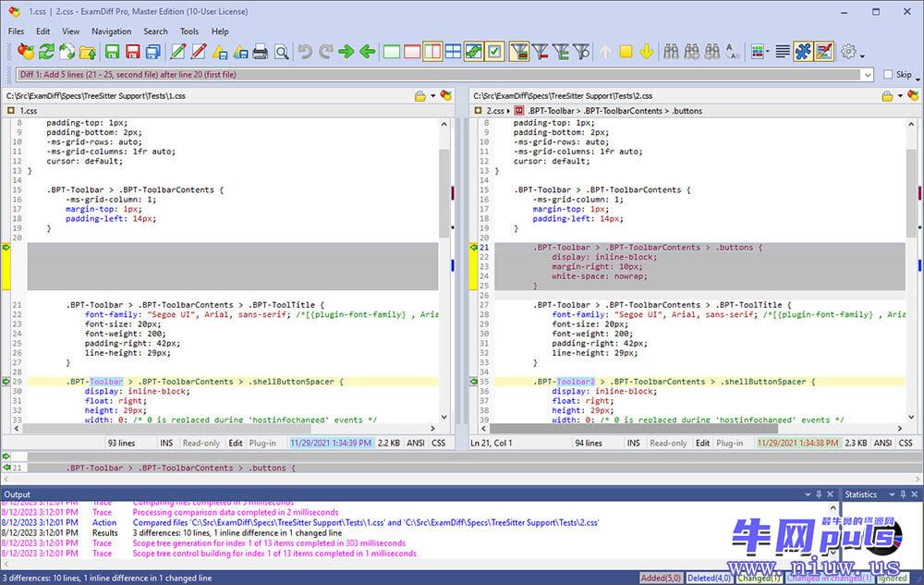Image resolution: width=924 pixels, height=585 pixels.
Task: Click the blue grid layout view icon
Action: click(453, 52)
